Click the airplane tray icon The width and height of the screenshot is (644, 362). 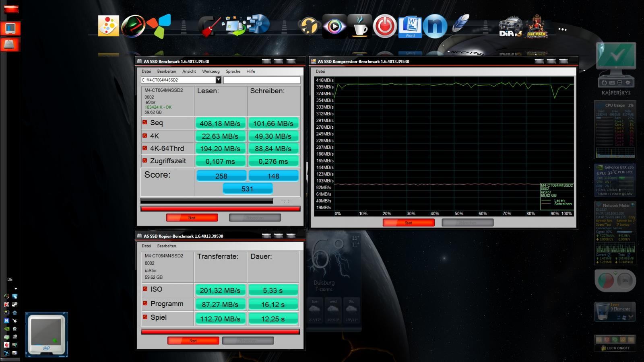[15, 321]
